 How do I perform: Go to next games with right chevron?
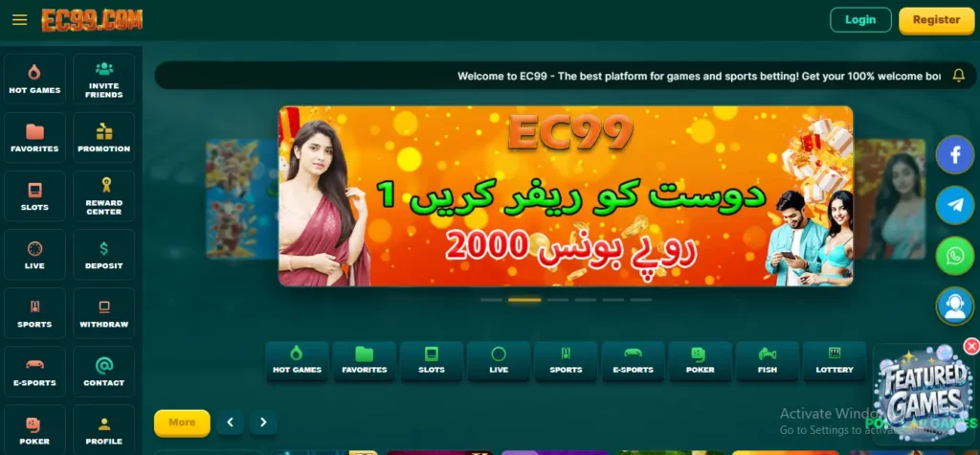[264, 422]
